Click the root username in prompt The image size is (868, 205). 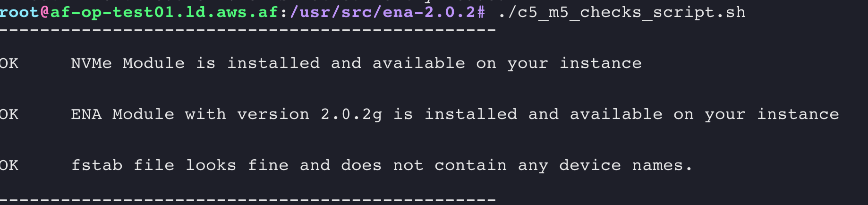[x=19, y=12]
